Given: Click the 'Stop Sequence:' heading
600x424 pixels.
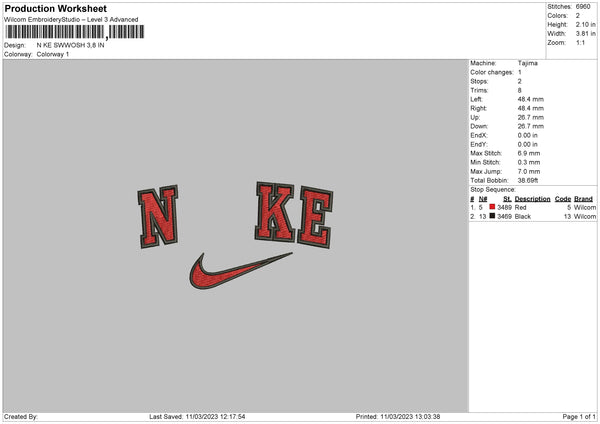Looking at the screenshot, I should tap(493, 190).
